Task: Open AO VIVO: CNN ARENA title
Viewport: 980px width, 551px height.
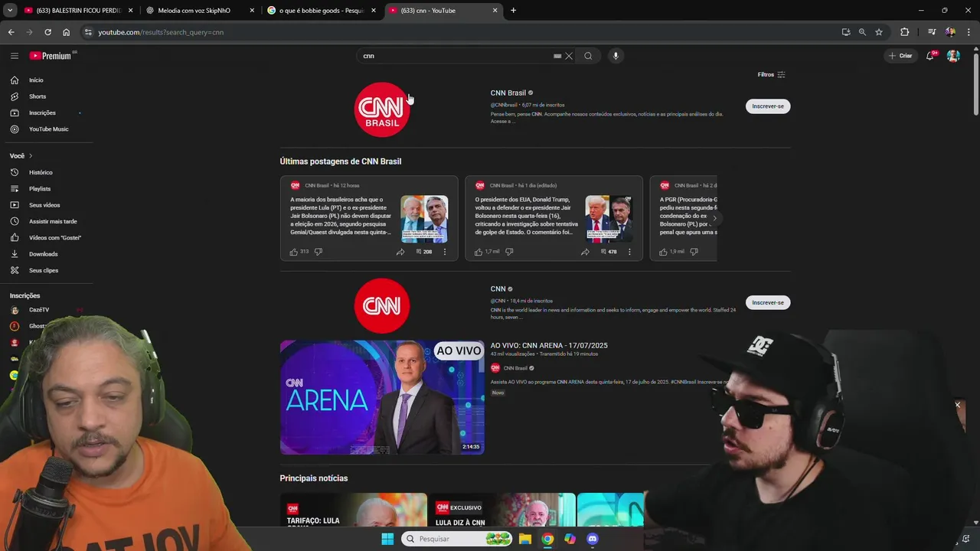Action: [549, 346]
